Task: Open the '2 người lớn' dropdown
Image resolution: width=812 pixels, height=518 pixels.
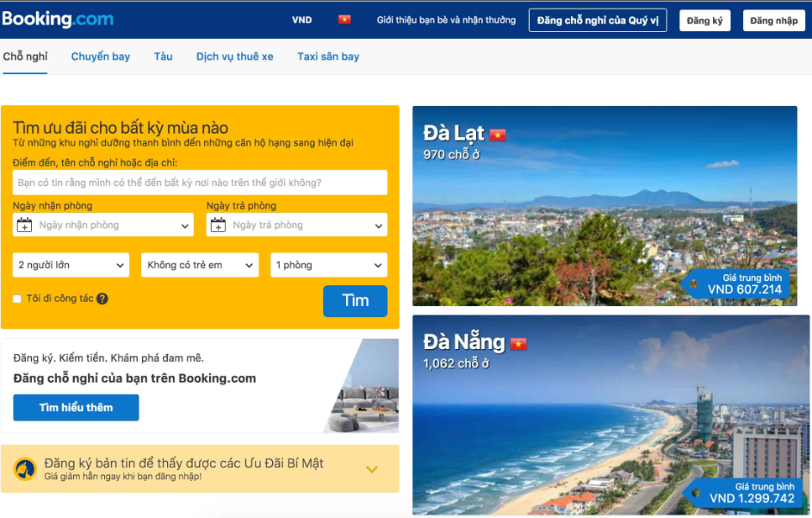Action: [71, 265]
